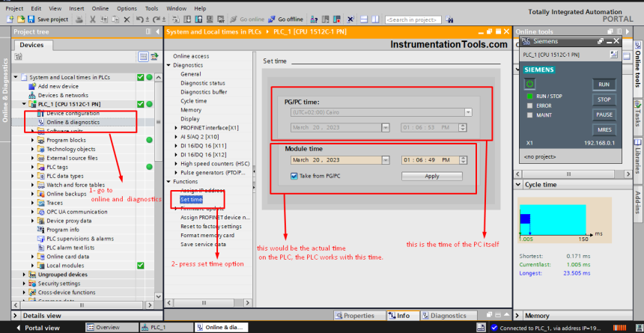Click the Save project button
The height and width of the screenshot is (333, 644).
[48, 19]
